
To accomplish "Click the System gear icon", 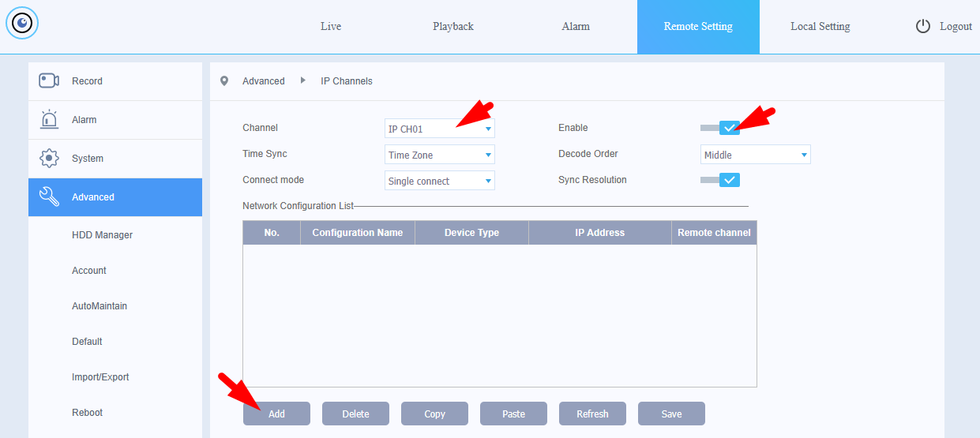I will 49,158.
